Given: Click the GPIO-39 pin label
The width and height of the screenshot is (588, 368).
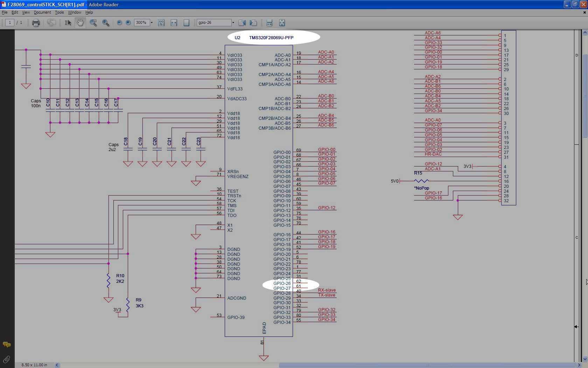Looking at the screenshot, I should coord(236,318).
